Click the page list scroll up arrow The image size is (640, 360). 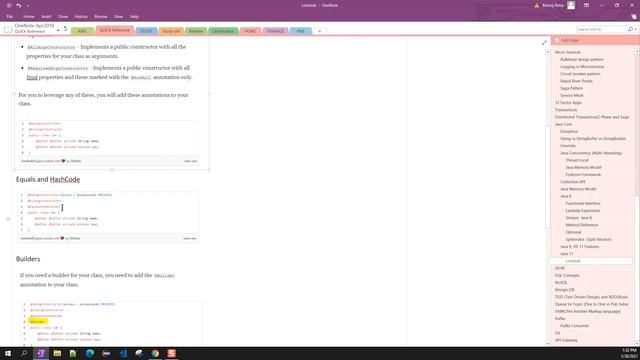pyautogui.click(x=636, y=52)
